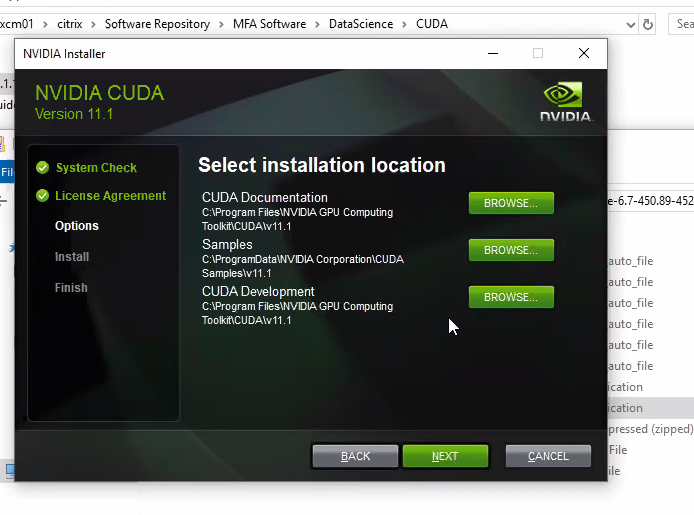Open the citrix breadcrumb in Explorer
Viewport: 694px width, 515px height.
(x=69, y=24)
